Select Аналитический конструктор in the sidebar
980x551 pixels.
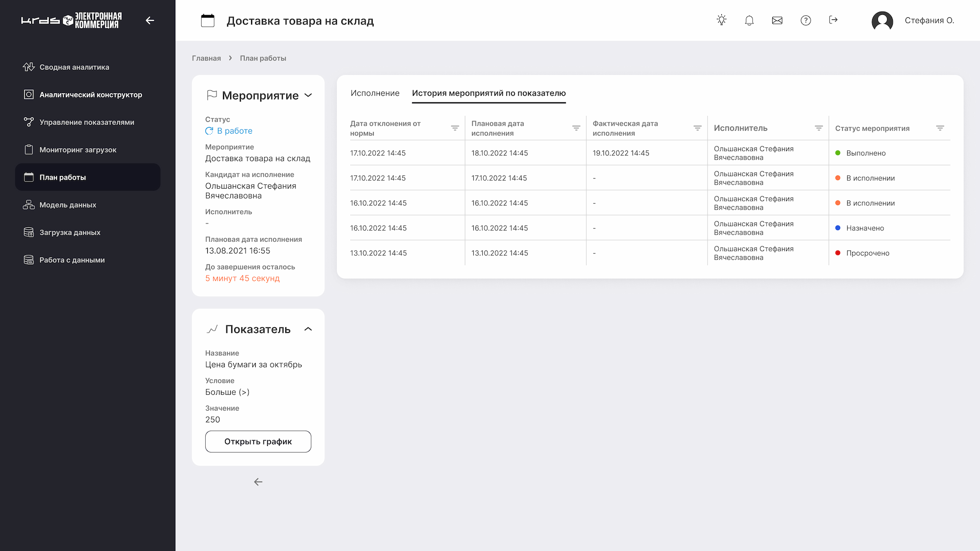(90, 94)
